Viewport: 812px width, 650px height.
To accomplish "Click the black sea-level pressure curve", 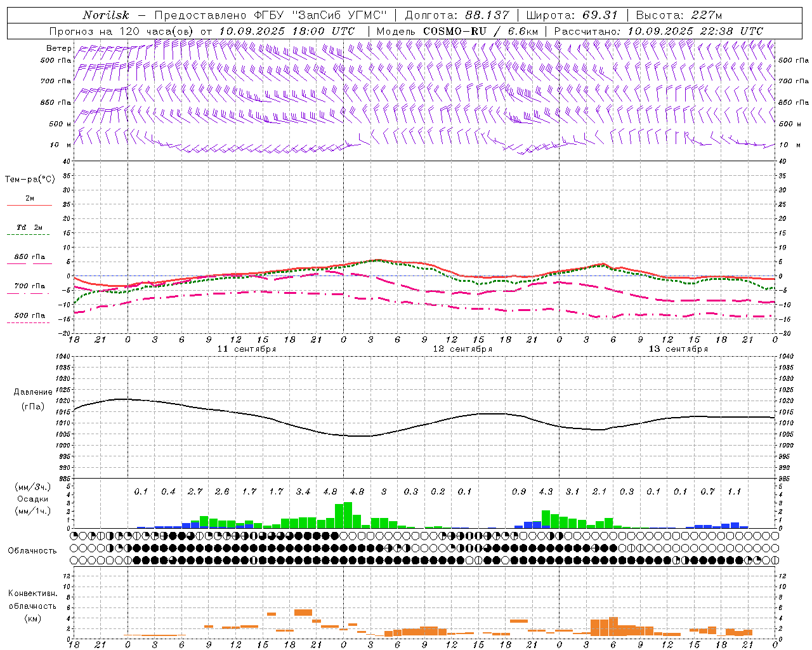I will coord(425,425).
